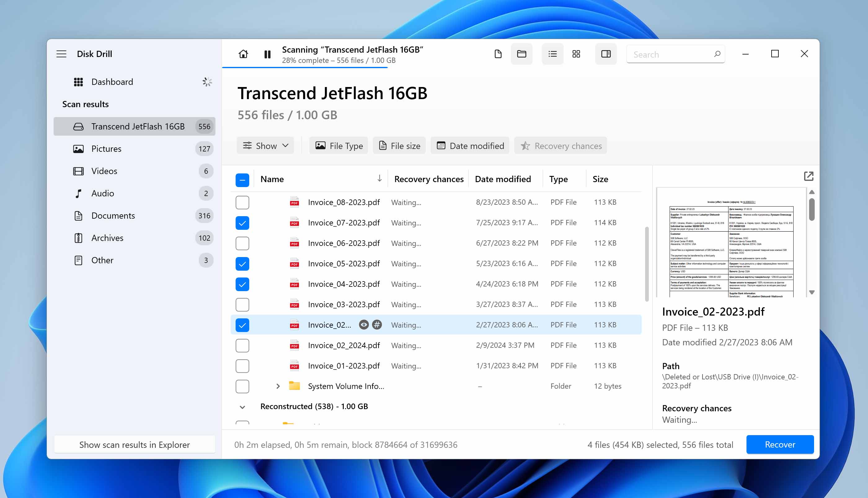This screenshot has width=868, height=498.
Task: Toggle checkbox for Invoice_08-2023.pdf
Action: coord(243,202)
